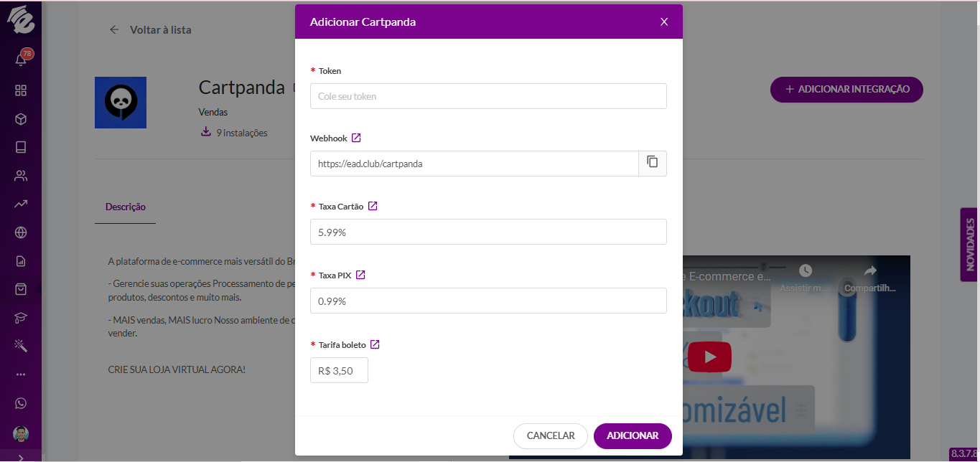This screenshot has width=980, height=462.
Task: Open notifications bell with 78 badge
Action: point(22,58)
